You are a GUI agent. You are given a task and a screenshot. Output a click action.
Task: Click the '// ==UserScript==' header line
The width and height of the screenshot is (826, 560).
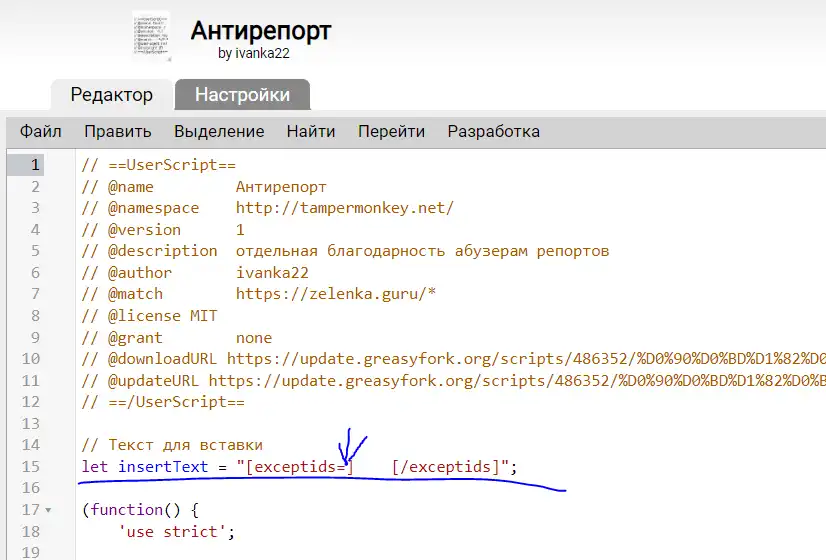(x=159, y=165)
